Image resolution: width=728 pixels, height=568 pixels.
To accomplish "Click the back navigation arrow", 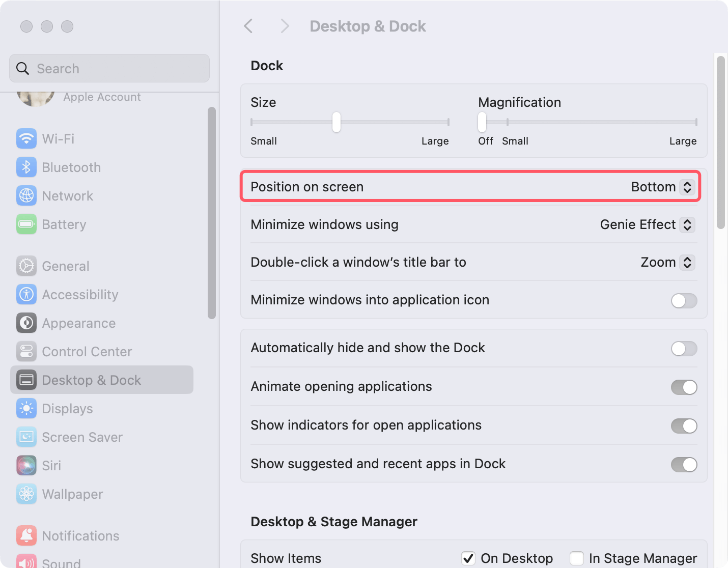I will pyautogui.click(x=248, y=26).
